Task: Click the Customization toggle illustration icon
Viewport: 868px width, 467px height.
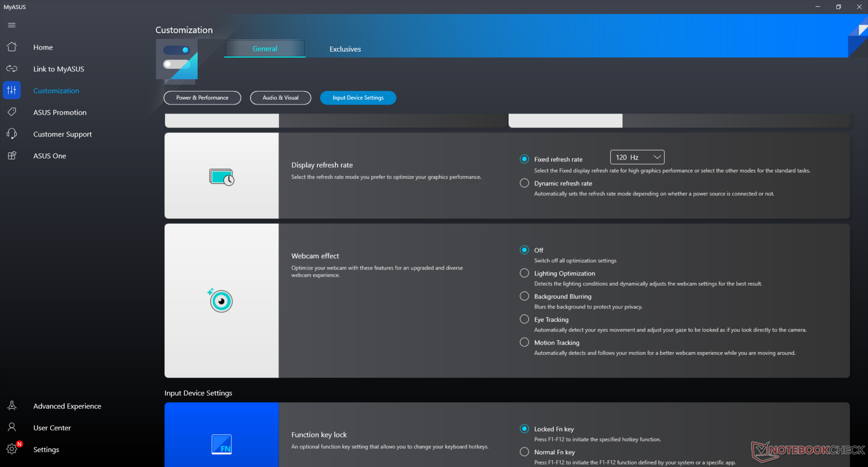Action: [177, 61]
